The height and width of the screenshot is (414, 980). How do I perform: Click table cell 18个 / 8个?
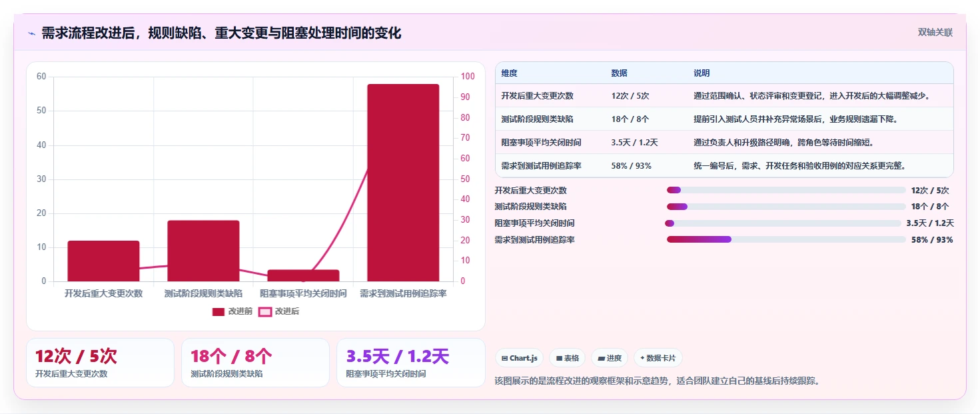coord(630,119)
